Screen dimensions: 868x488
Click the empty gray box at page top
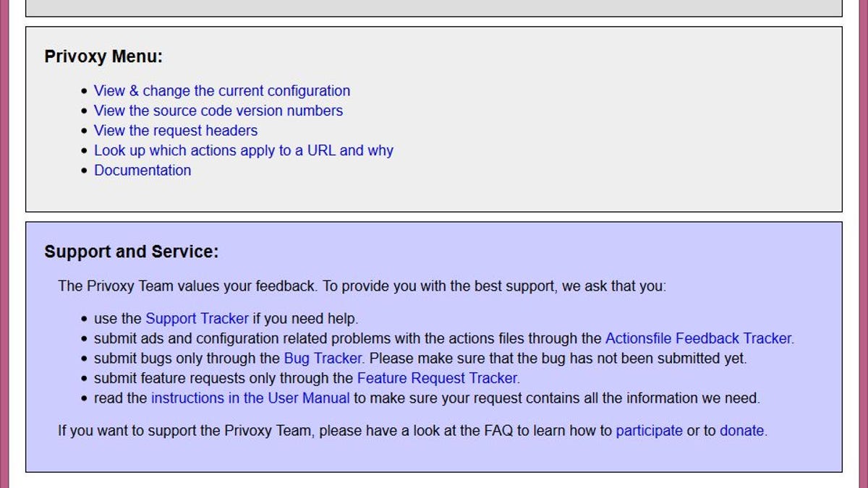[x=434, y=8]
